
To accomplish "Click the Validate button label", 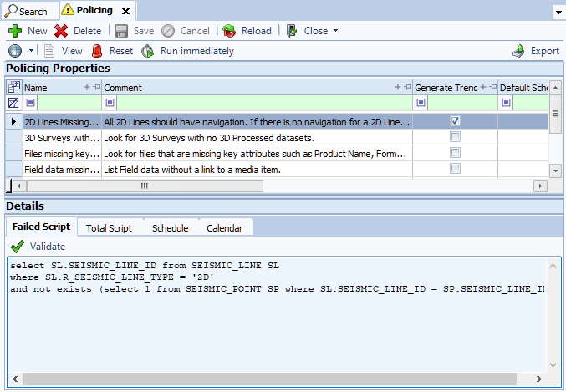I will click(48, 247).
